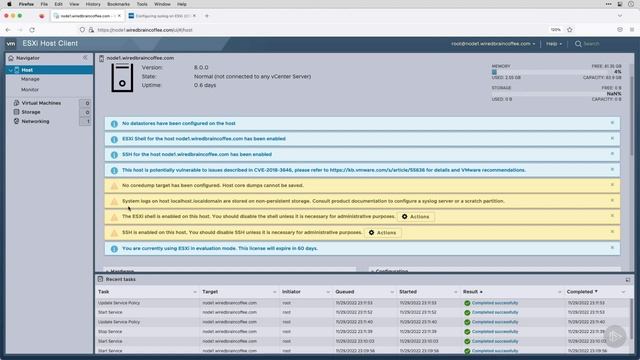
Task: Open the Result column dropdown arrow
Action: point(559,292)
